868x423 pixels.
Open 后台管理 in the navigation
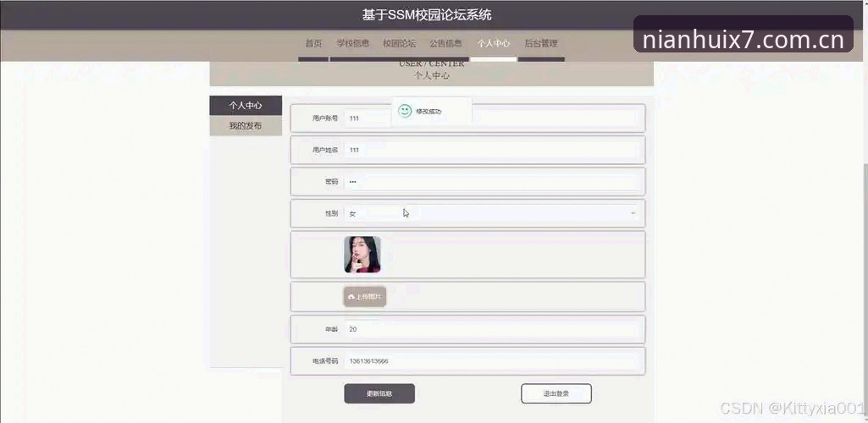(541, 43)
